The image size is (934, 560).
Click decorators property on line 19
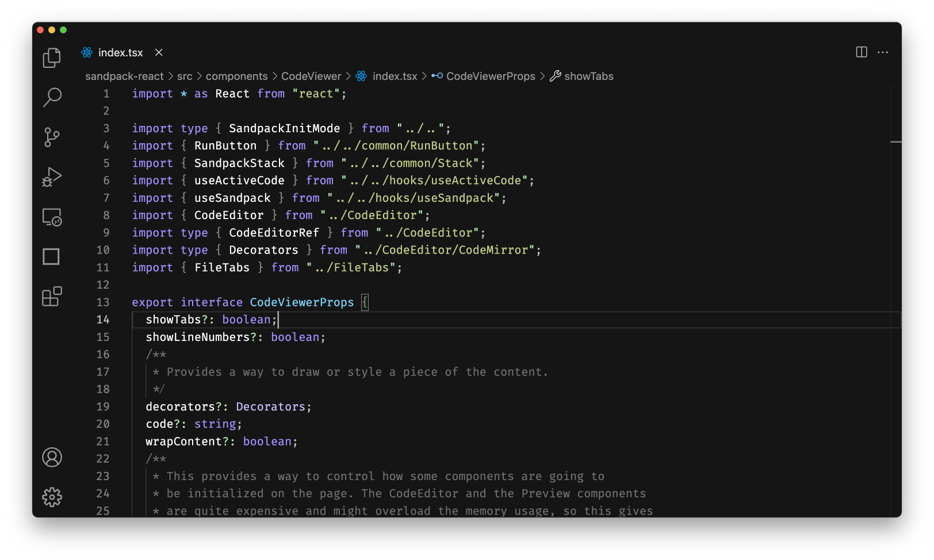tap(180, 406)
